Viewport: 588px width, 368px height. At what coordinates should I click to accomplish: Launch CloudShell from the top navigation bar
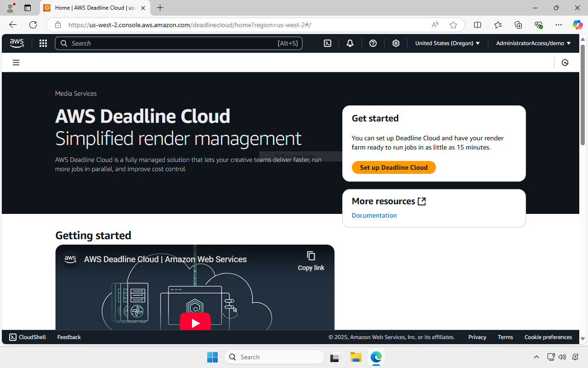[327, 43]
